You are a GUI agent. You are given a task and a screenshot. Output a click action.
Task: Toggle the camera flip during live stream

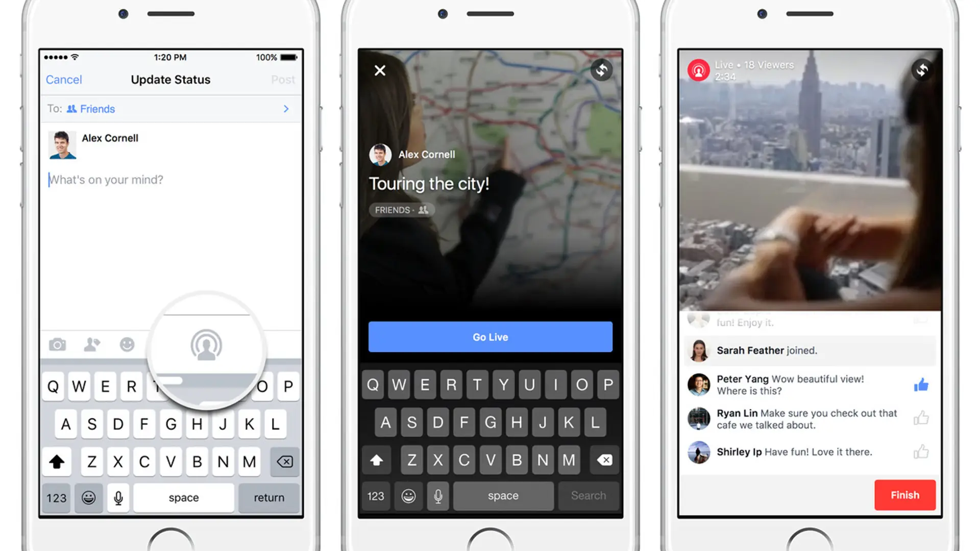click(923, 69)
